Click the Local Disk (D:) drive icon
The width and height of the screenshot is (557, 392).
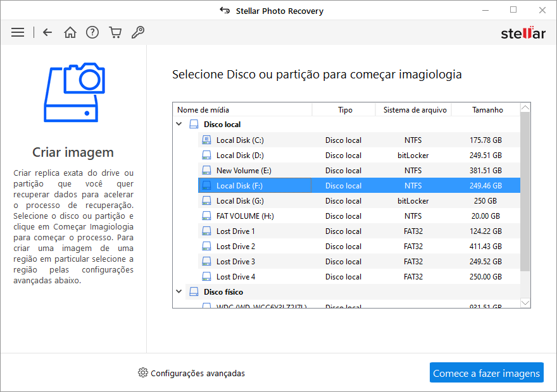(x=206, y=155)
